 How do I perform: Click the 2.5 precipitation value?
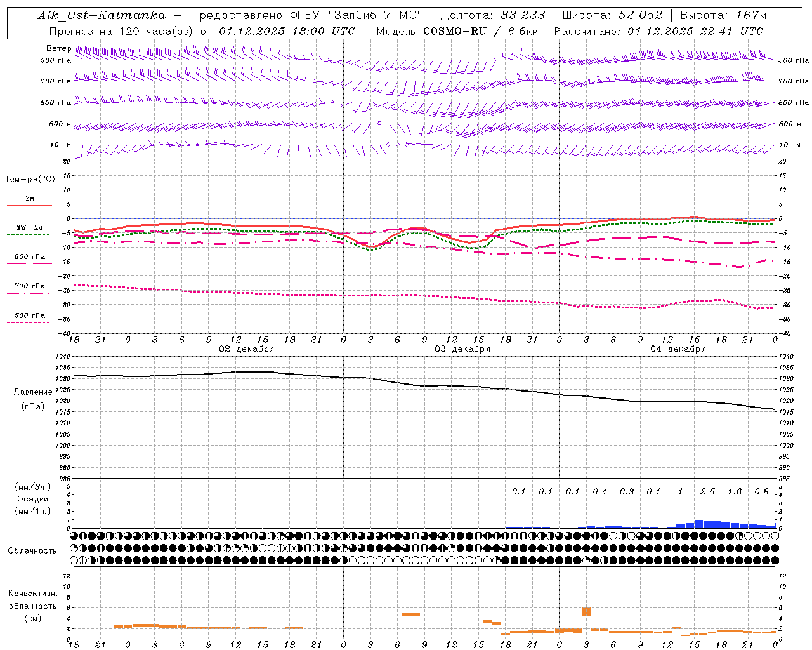[x=707, y=492]
